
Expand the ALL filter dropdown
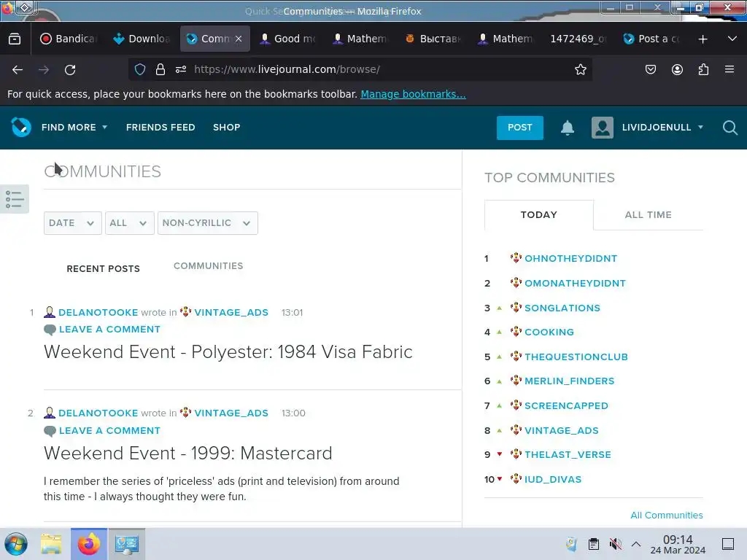tap(130, 223)
